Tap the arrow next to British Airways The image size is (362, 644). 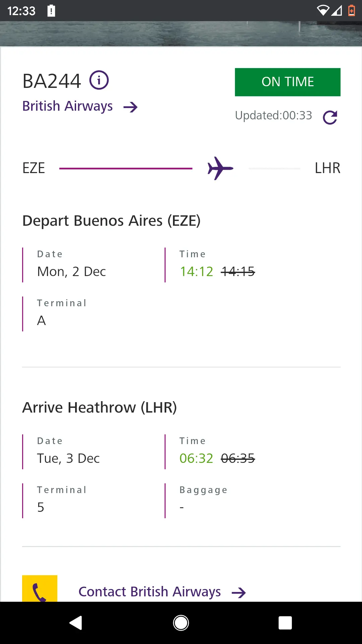pyautogui.click(x=130, y=107)
